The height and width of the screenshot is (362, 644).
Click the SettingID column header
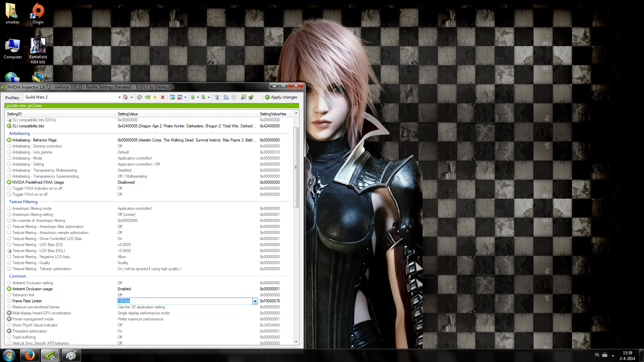pyautogui.click(x=60, y=114)
